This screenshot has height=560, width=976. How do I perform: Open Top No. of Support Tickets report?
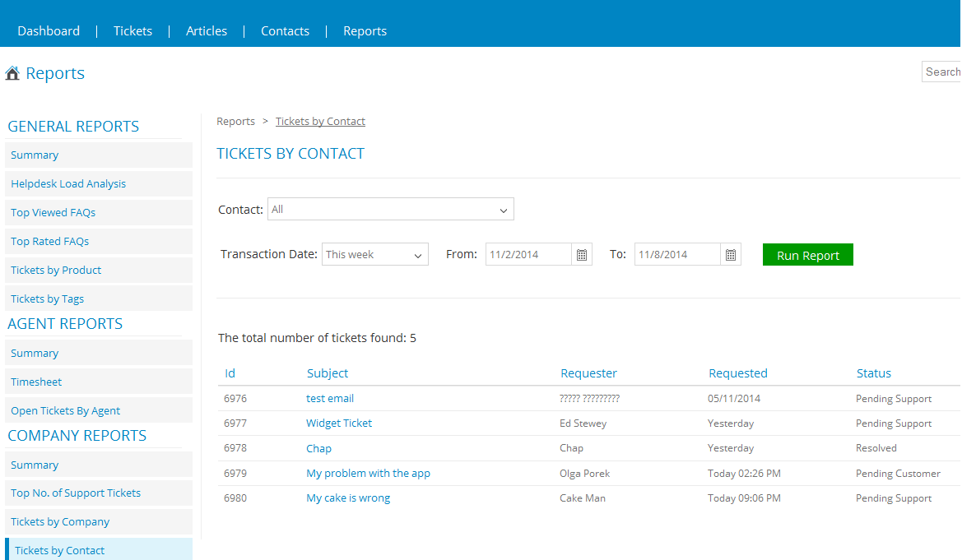click(x=99, y=493)
